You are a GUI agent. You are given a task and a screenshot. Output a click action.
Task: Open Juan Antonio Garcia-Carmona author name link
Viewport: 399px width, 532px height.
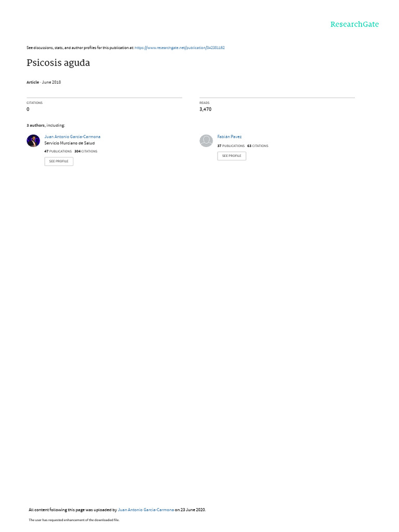tap(72, 137)
